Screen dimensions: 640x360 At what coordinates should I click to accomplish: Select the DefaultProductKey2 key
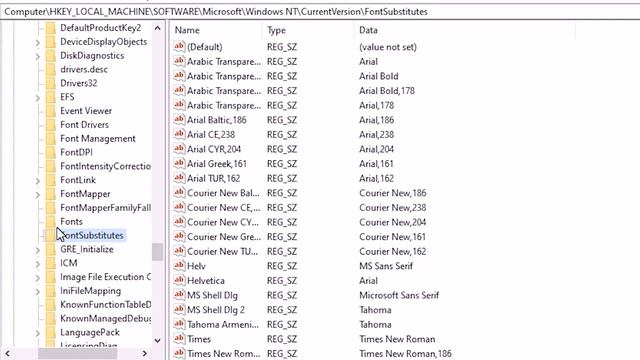pos(100,28)
